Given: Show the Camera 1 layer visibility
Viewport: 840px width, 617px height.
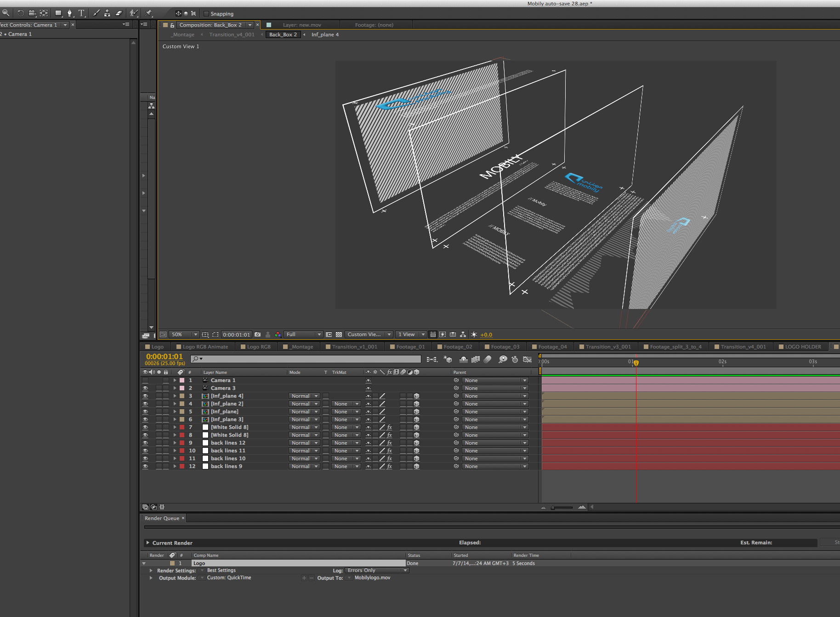Looking at the screenshot, I should click(x=145, y=380).
